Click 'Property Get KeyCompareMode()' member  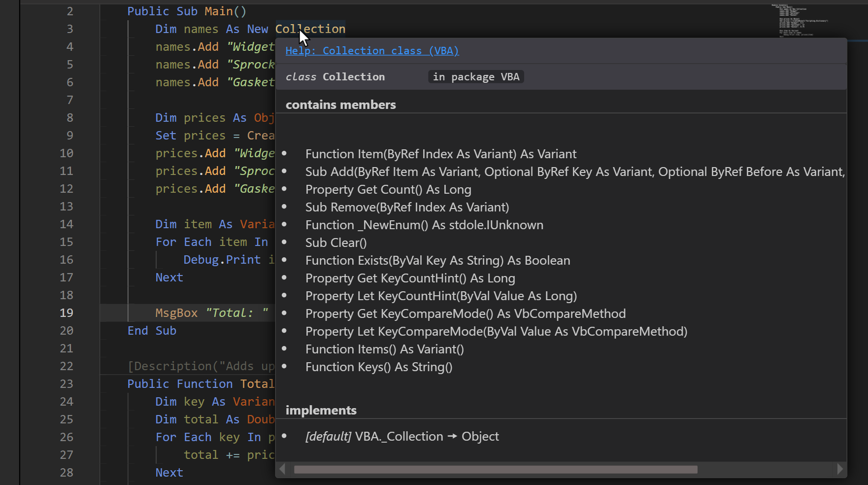(466, 314)
